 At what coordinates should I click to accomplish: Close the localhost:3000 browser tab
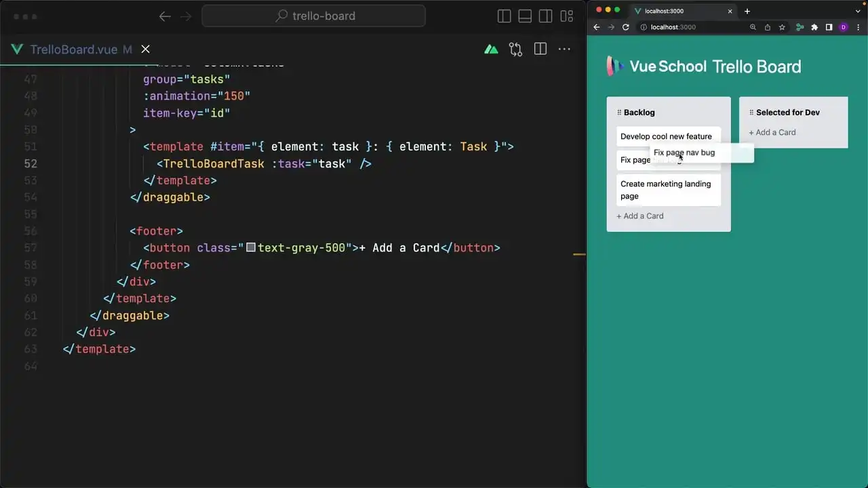[730, 11]
